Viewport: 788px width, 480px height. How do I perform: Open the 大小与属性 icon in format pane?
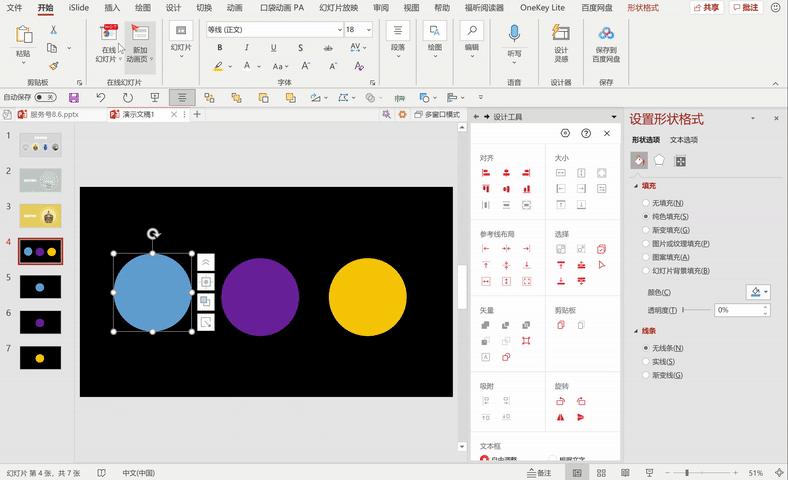pos(680,160)
